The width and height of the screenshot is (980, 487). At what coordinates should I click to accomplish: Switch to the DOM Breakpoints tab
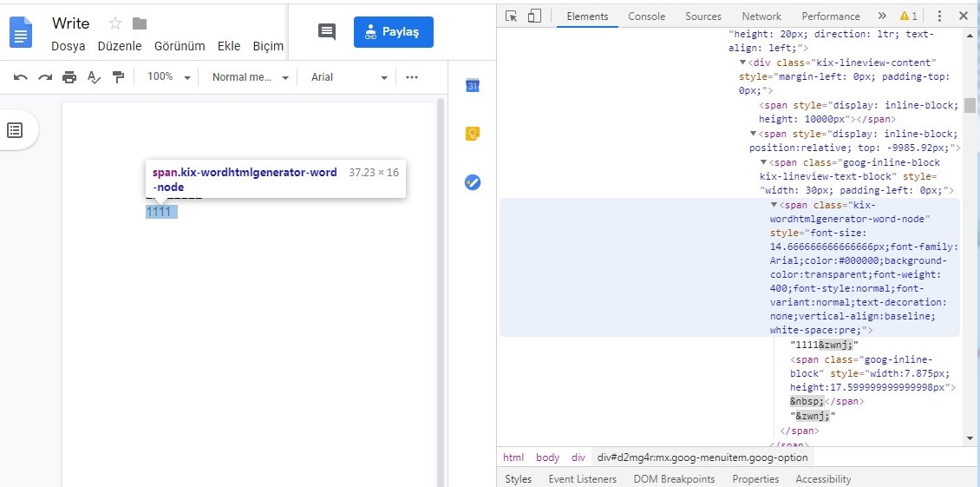click(x=674, y=479)
